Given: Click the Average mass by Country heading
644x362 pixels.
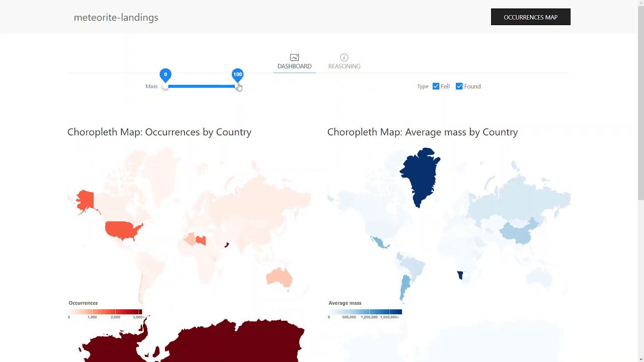Looking at the screenshot, I should click(x=423, y=132).
